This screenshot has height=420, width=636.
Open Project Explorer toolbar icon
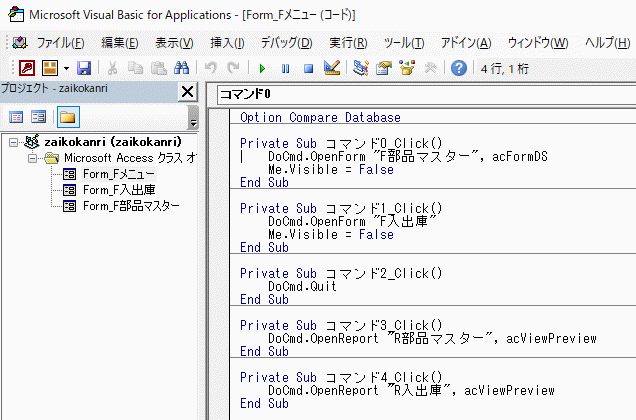pyautogui.click(x=361, y=68)
